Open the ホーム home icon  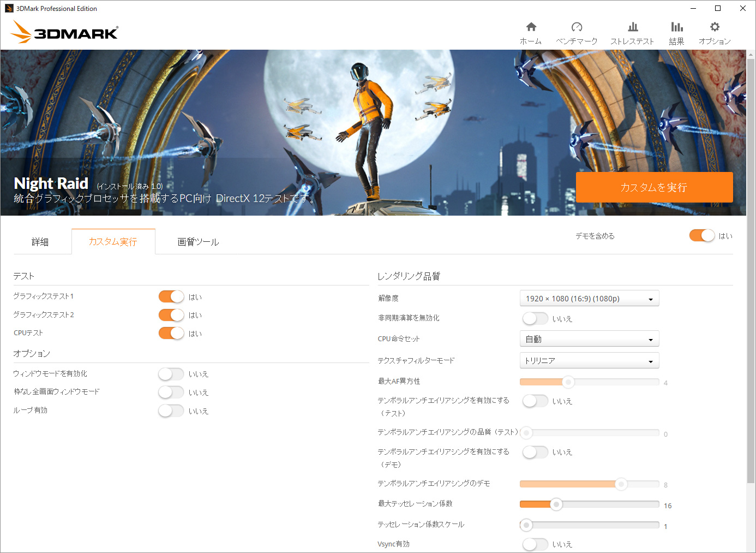(x=531, y=27)
